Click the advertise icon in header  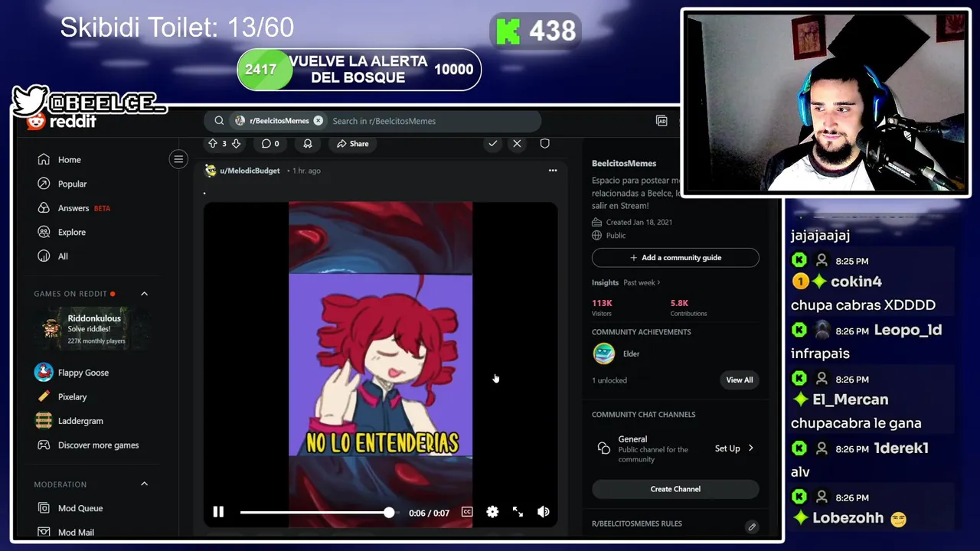pyautogui.click(x=662, y=121)
